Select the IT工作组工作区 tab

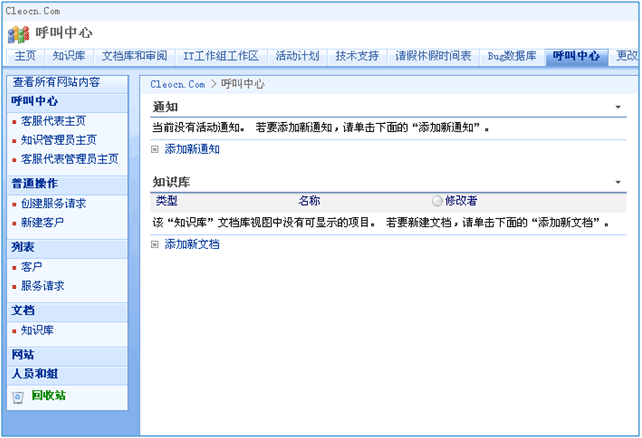click(x=221, y=56)
